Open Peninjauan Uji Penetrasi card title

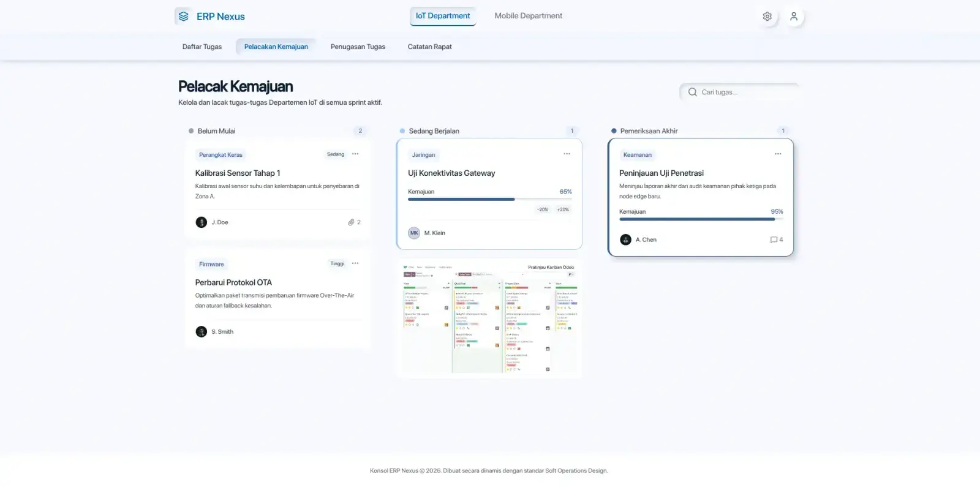661,173
